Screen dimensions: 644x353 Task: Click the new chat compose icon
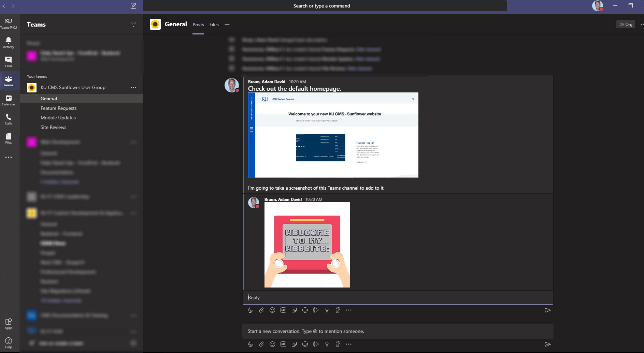[133, 6]
